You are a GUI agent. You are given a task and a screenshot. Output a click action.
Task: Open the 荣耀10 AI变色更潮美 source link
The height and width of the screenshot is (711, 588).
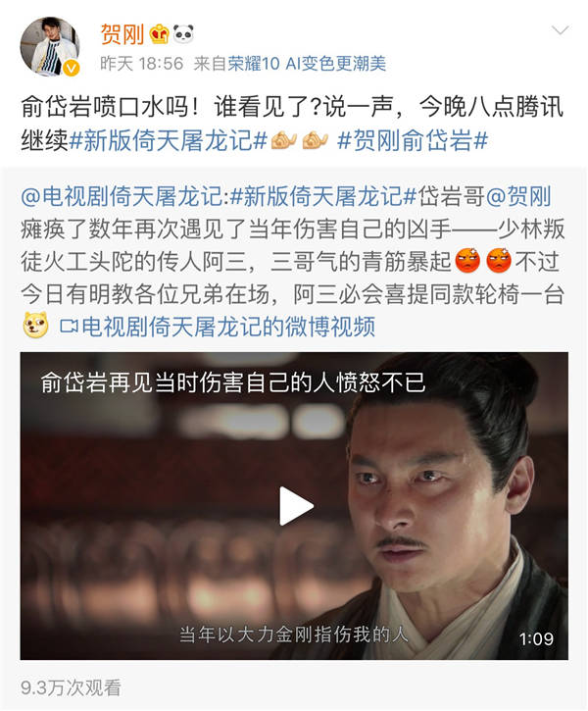[x=307, y=64]
